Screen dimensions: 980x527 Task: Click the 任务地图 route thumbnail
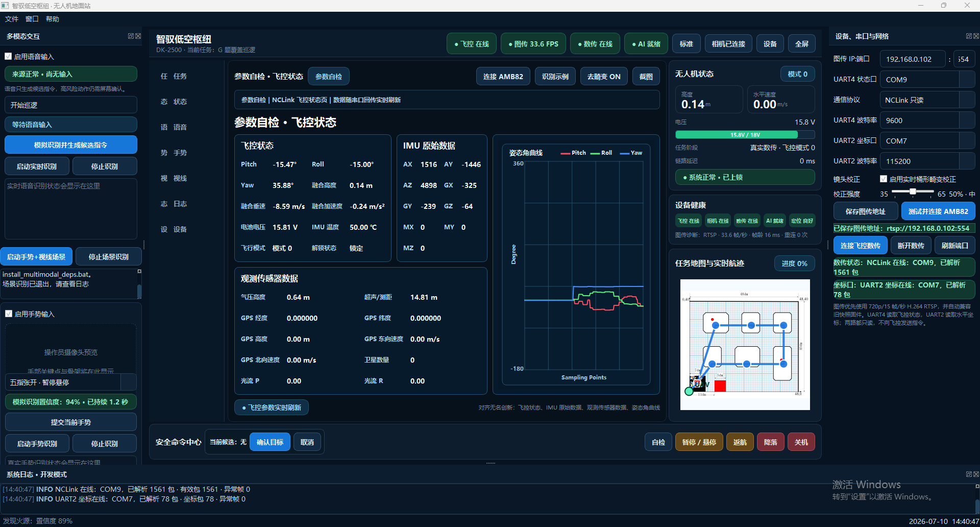coord(745,345)
